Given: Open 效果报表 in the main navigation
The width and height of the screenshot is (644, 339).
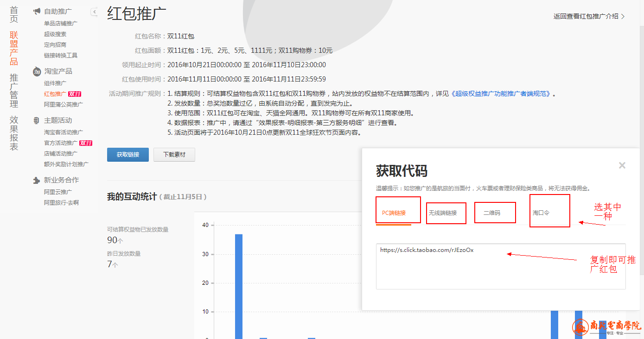Looking at the screenshot, I should [14, 133].
